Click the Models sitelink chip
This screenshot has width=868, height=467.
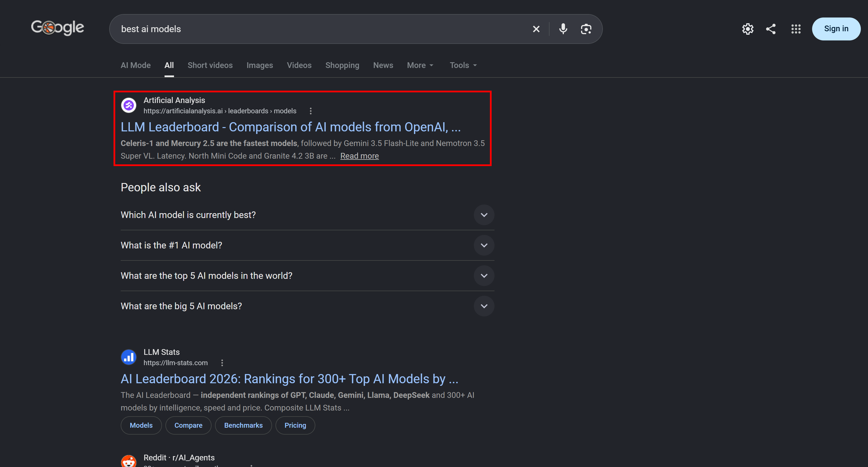(x=141, y=425)
